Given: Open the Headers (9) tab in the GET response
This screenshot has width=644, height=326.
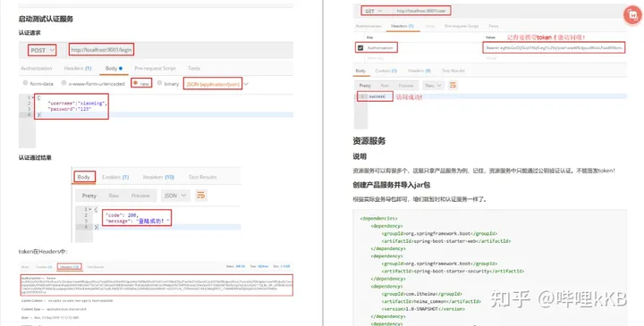Looking at the screenshot, I should [x=419, y=71].
